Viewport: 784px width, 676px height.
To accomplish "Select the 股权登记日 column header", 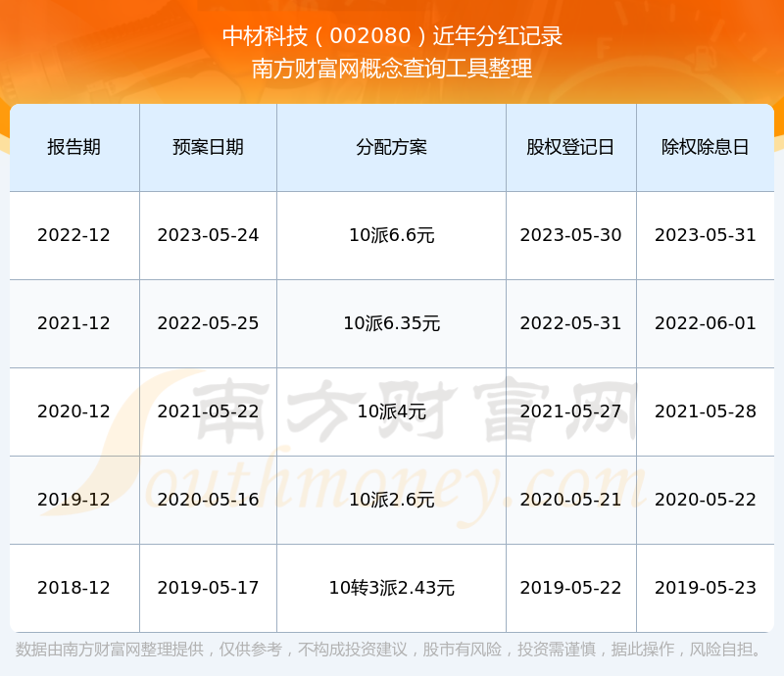I will [570, 147].
